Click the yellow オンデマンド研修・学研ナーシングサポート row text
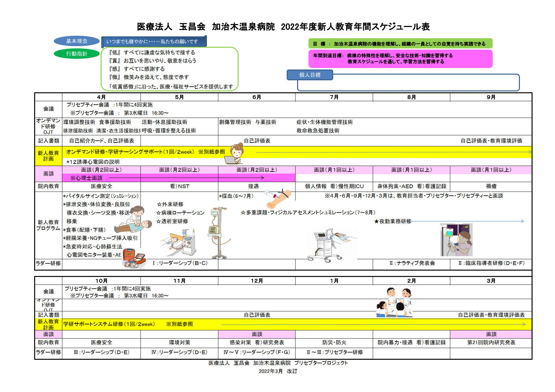The height and width of the screenshot is (392, 555). [x=146, y=152]
